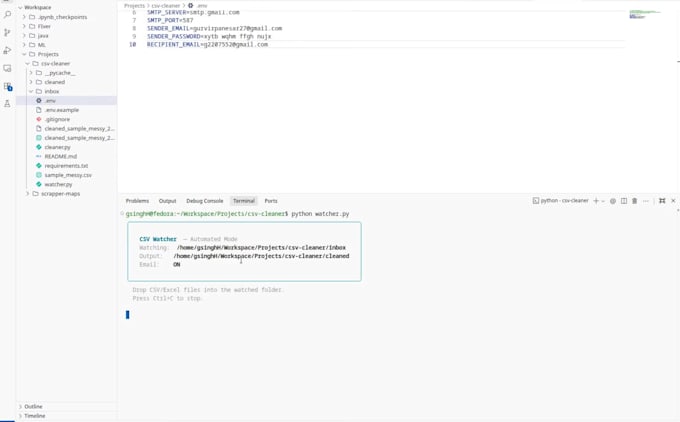The width and height of the screenshot is (680, 422).
Task: Click the csv-cleaner/cleaned output path
Action: coord(261,256)
